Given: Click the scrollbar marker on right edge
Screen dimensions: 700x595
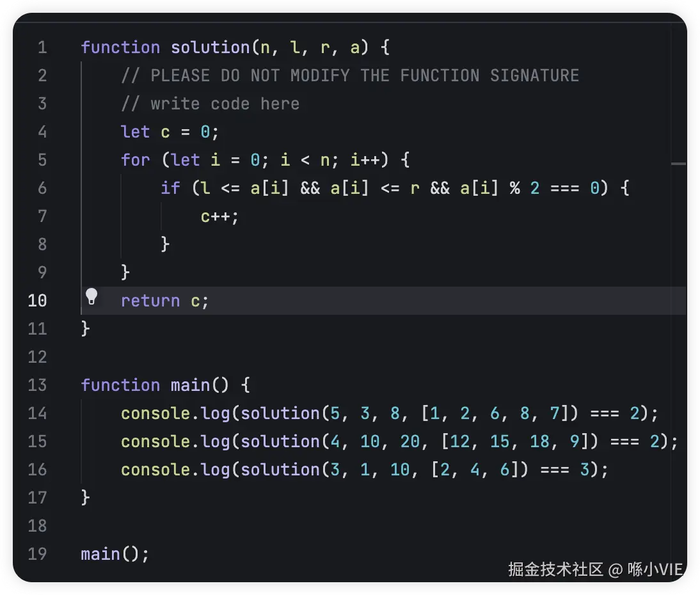Looking at the screenshot, I should pos(678,164).
